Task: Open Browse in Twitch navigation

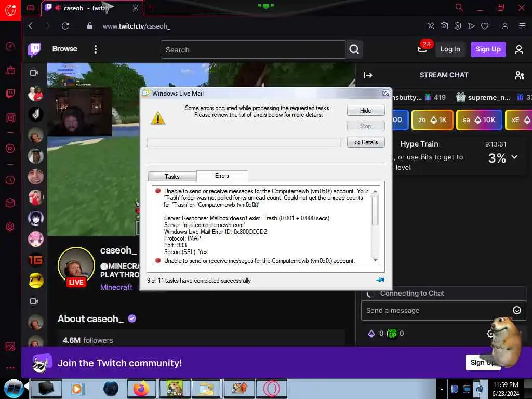Action: click(65, 49)
